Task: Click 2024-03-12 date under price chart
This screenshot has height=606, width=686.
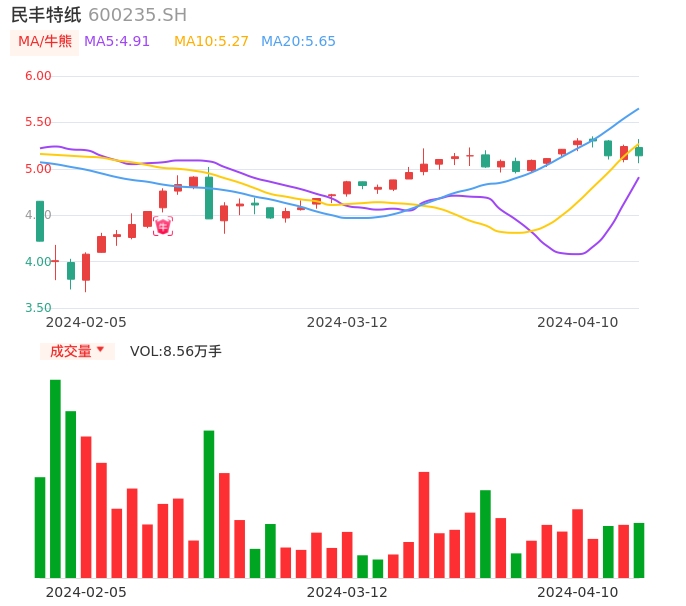Action: [x=347, y=323]
